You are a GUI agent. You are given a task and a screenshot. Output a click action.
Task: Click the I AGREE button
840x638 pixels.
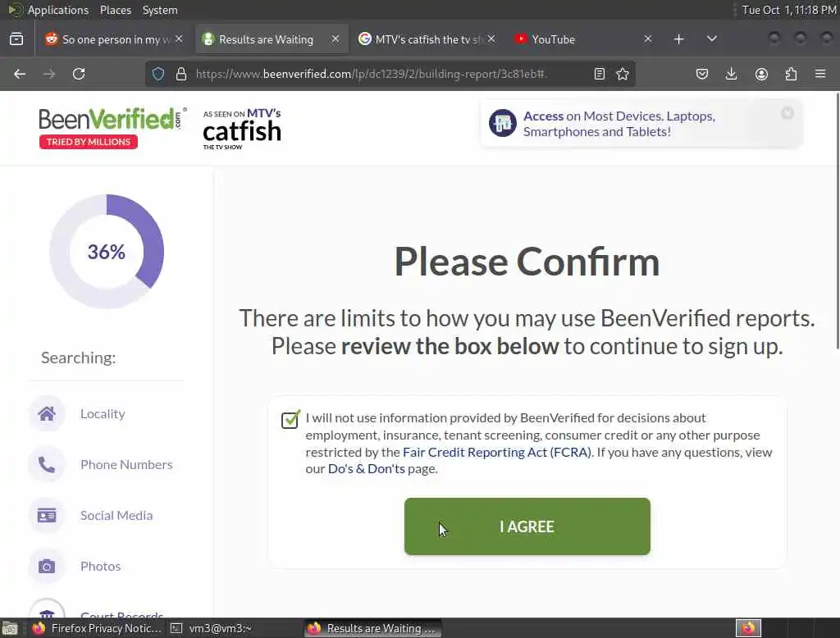point(527,526)
